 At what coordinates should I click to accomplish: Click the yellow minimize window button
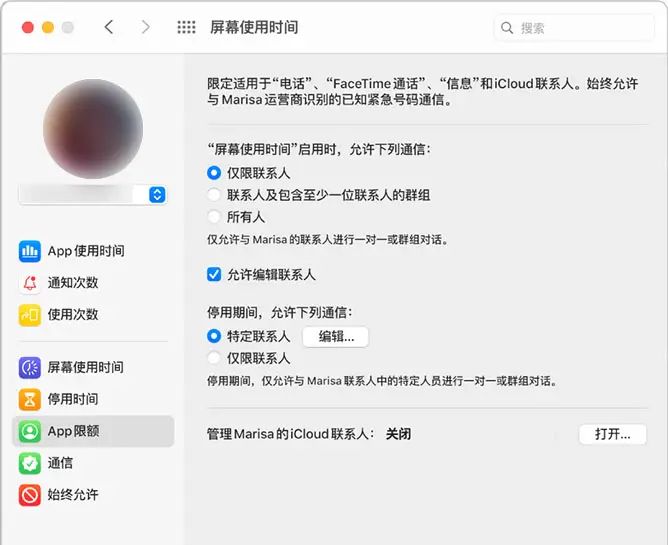pos(48,28)
